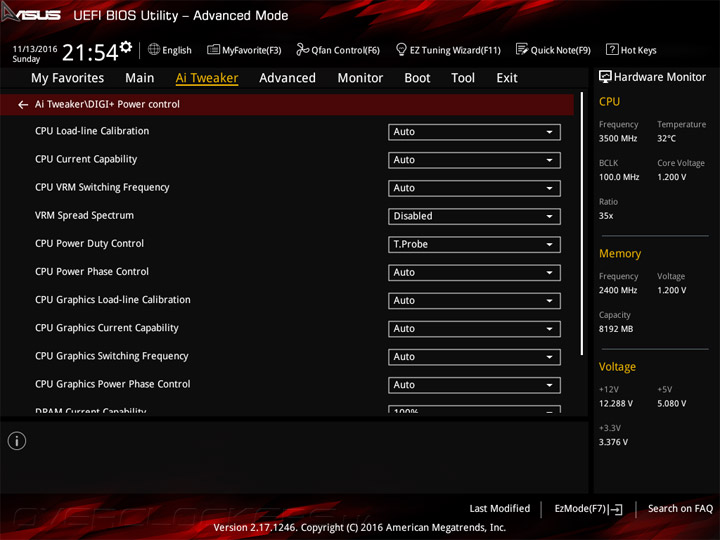This screenshot has height=540, width=720.
Task: Open the settings gear next to the clock
Action: pyautogui.click(x=126, y=47)
